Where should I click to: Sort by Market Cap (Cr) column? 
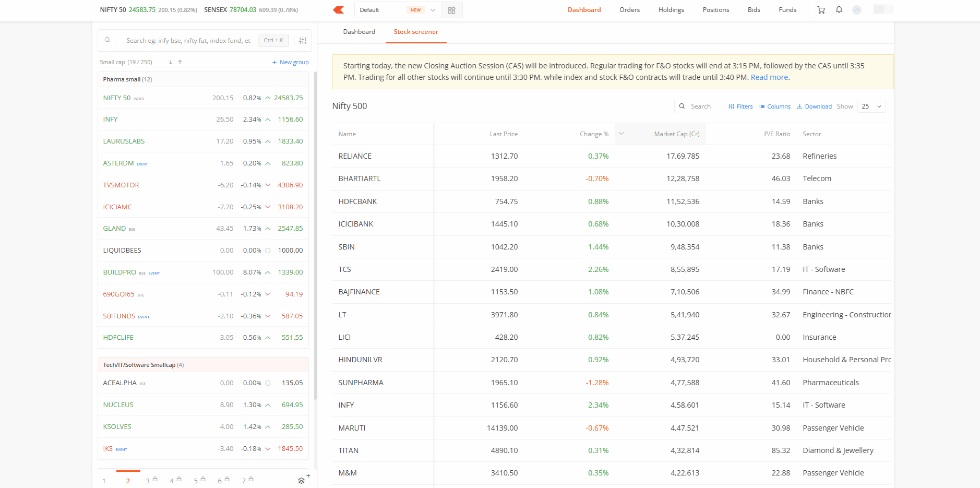pos(676,134)
